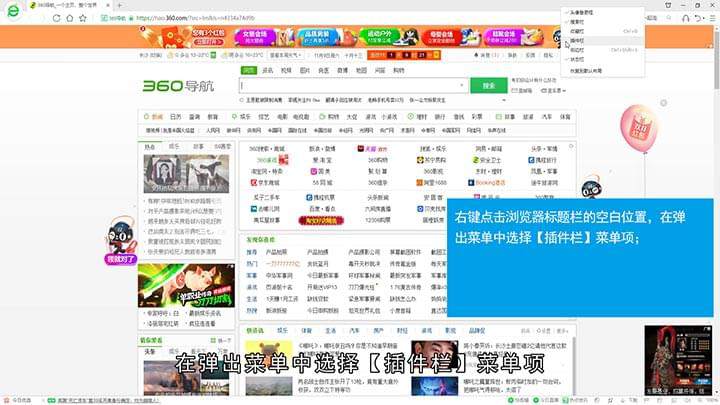Click the 360导航 green logo
Image resolution: width=720 pixels, height=405 pixels.
[178, 86]
